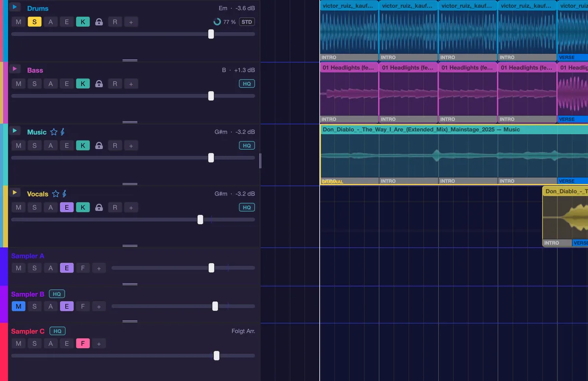Open the HQ quality selector on Music
588x381 pixels.
coord(247,145)
